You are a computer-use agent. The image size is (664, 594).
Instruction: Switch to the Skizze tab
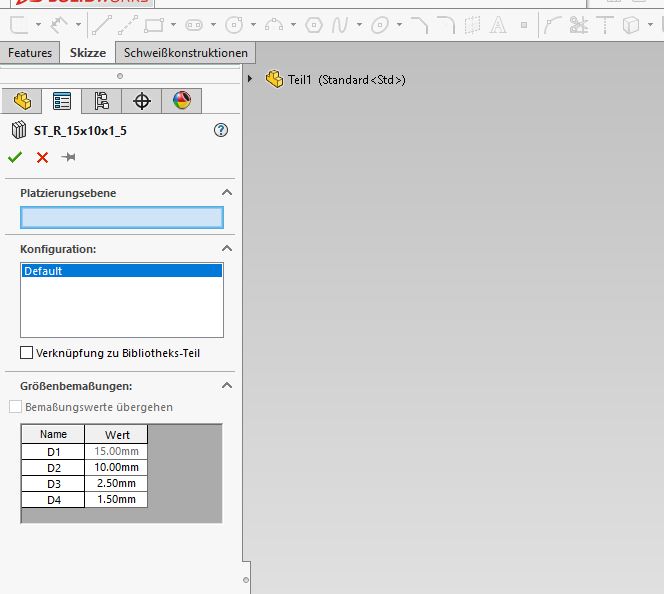click(x=88, y=53)
